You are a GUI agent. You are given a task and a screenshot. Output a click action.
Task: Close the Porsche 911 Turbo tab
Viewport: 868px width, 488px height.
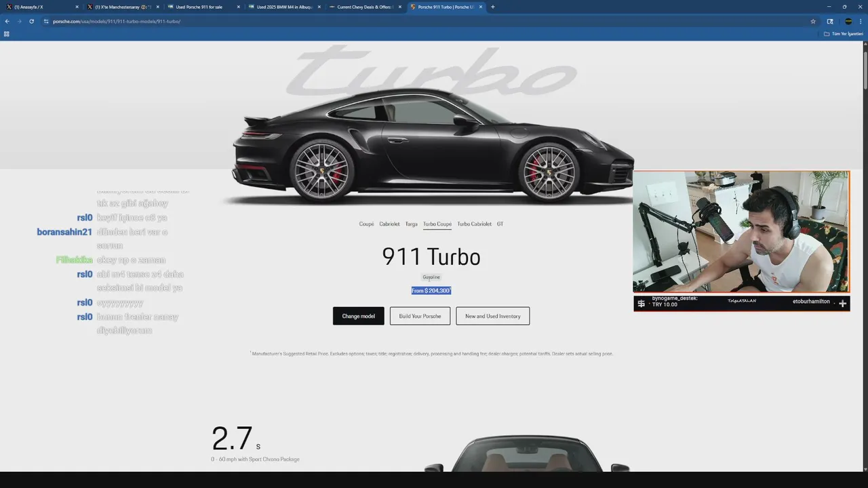tap(480, 7)
